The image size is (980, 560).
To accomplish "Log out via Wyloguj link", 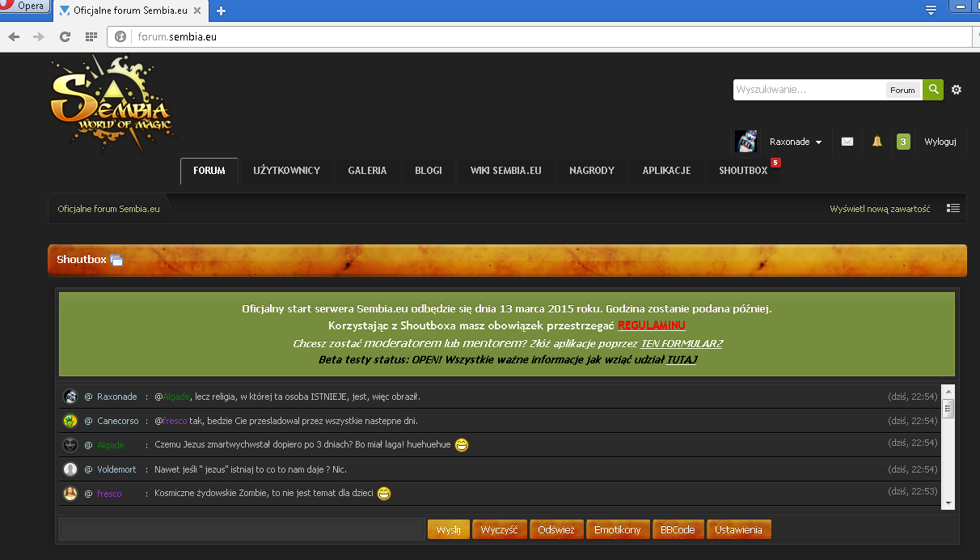I will (x=940, y=142).
